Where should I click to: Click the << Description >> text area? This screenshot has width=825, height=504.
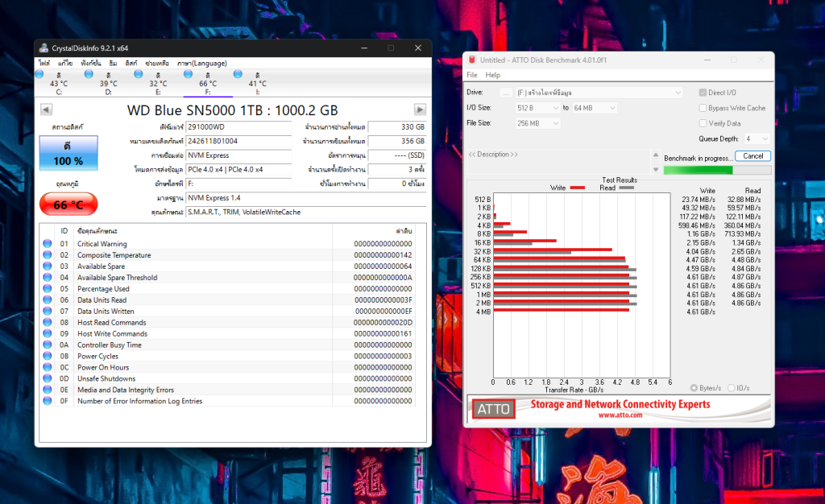559,163
